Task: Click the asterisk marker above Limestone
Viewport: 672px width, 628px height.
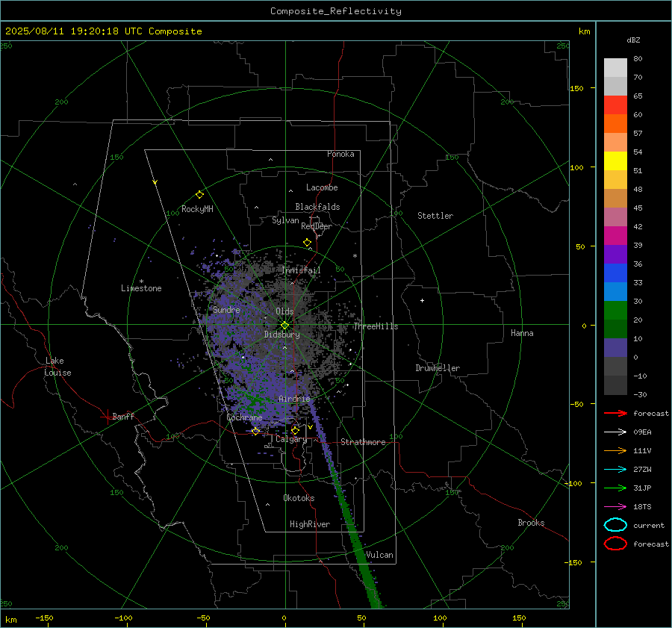Action: click(141, 282)
